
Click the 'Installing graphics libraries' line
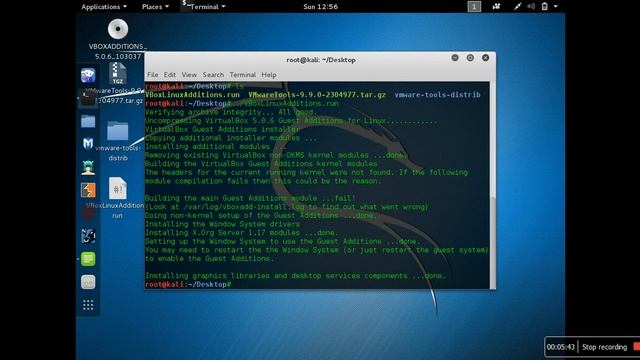click(x=295, y=276)
